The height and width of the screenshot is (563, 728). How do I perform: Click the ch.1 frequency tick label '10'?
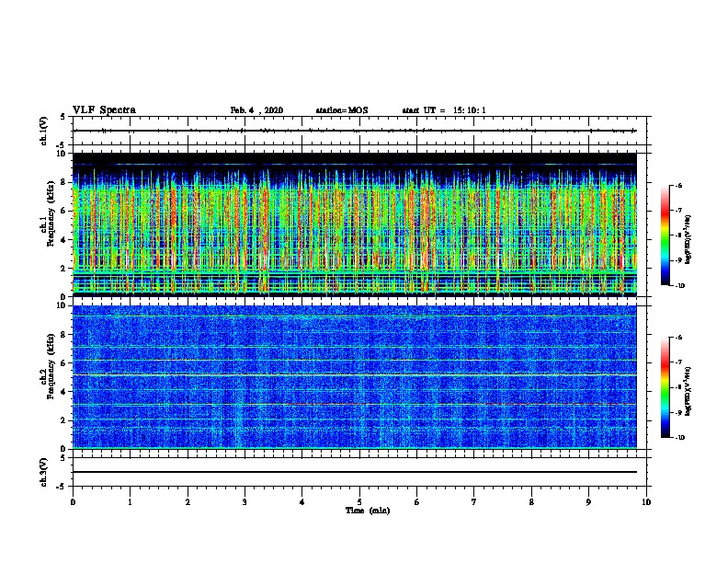(61, 154)
